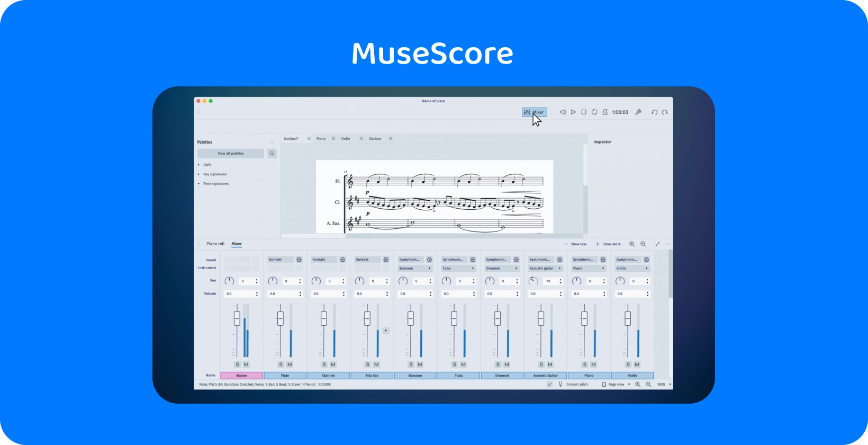Open the Violin instrument dropdown

632,269
